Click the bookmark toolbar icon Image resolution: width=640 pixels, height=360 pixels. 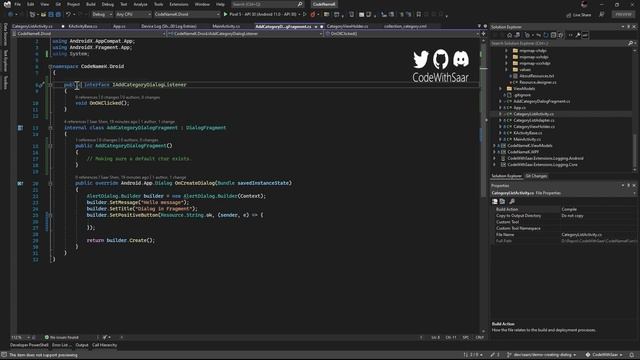(419, 14)
